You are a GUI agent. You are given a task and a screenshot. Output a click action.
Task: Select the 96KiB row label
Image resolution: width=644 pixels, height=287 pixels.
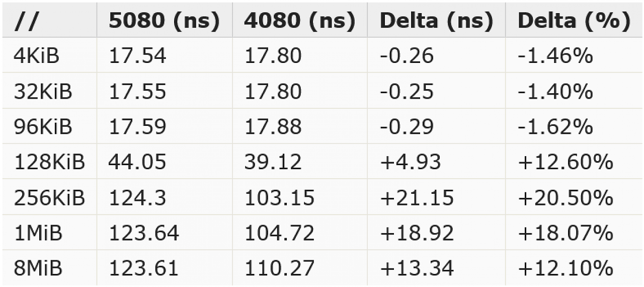coord(43,126)
